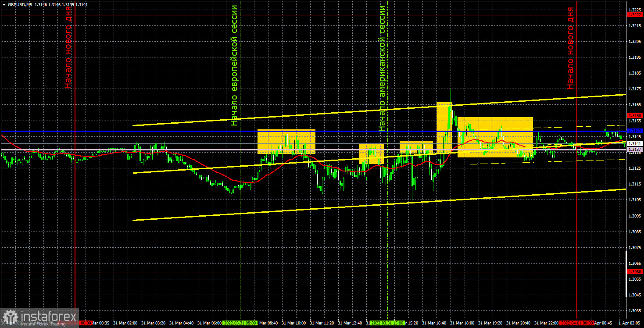
Task: Click the 1.3185 price axis label
Action: click(635, 73)
